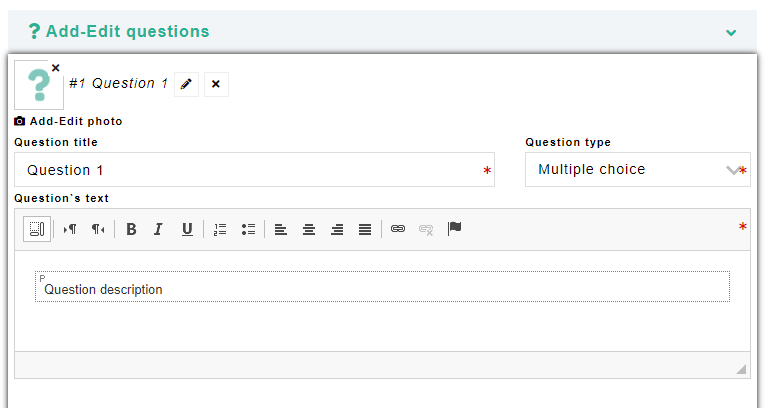
Task: Toggle bold formatting
Action: (x=131, y=229)
